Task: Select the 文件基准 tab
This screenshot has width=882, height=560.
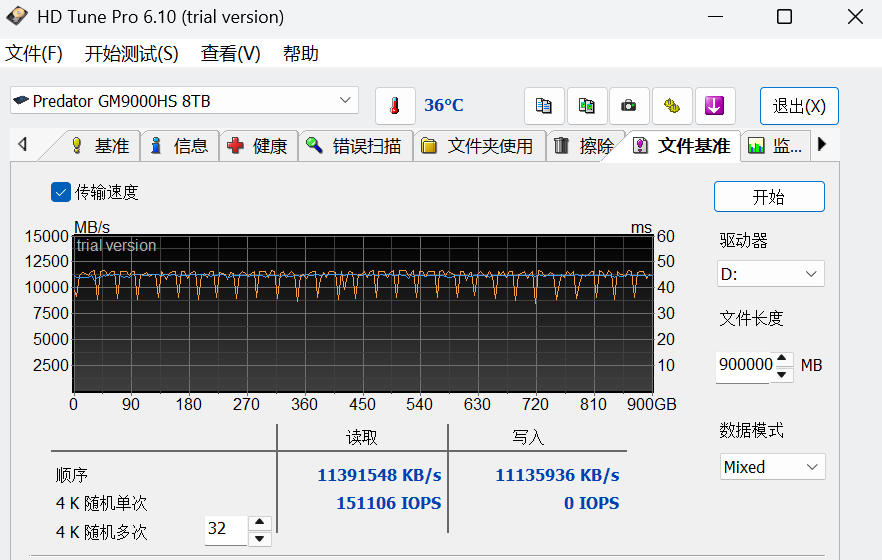Action: point(682,146)
